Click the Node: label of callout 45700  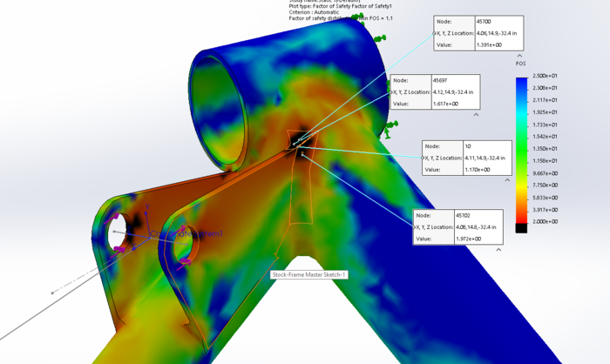pos(444,22)
